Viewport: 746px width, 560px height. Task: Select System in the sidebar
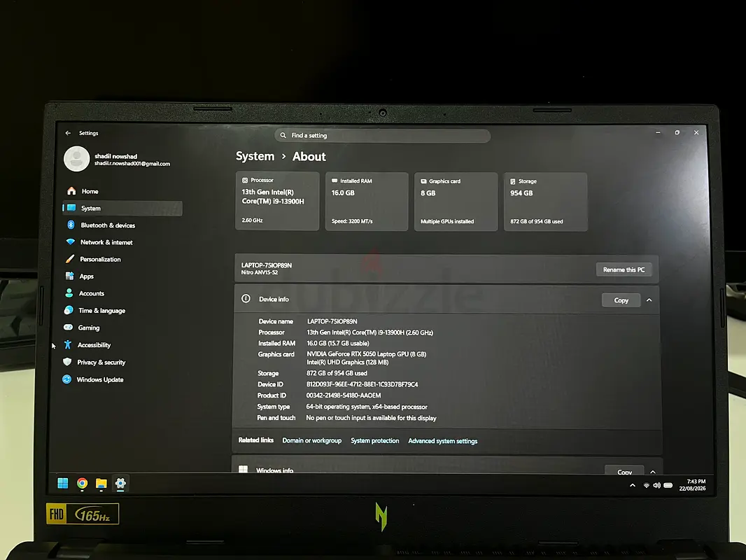tap(122, 209)
